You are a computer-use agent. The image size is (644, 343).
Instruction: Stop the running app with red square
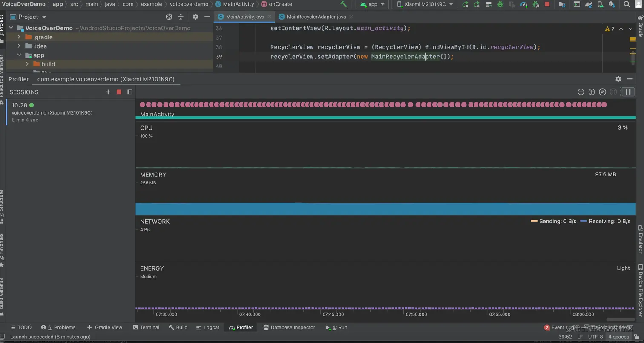pos(547,4)
